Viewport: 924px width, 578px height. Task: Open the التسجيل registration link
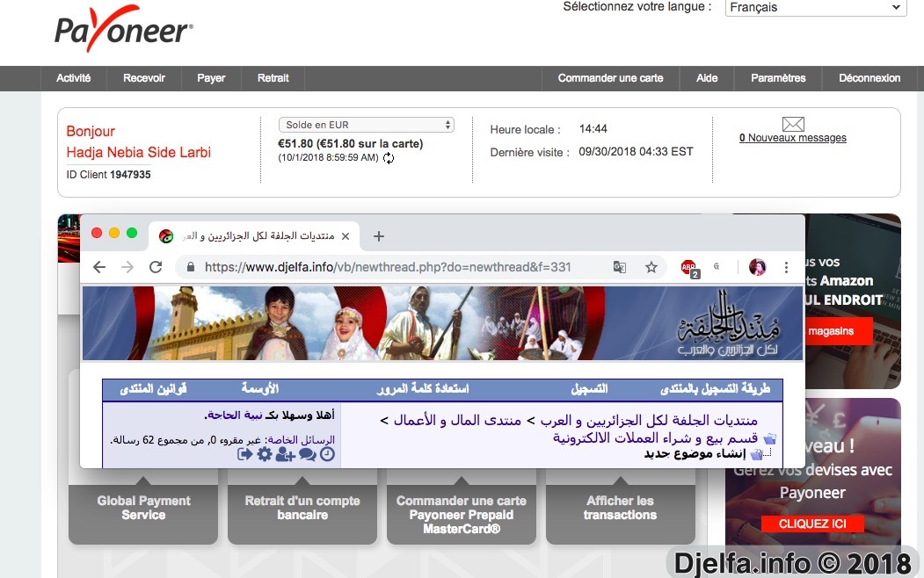tap(589, 389)
